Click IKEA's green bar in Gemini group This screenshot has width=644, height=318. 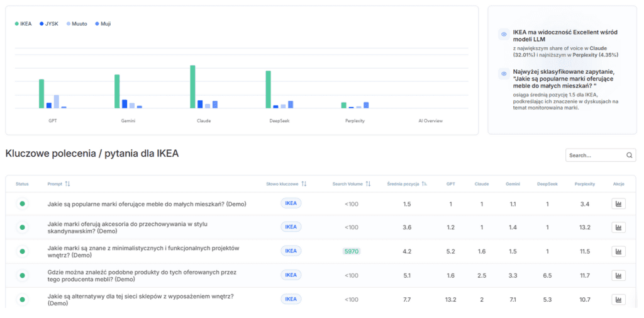tap(117, 91)
